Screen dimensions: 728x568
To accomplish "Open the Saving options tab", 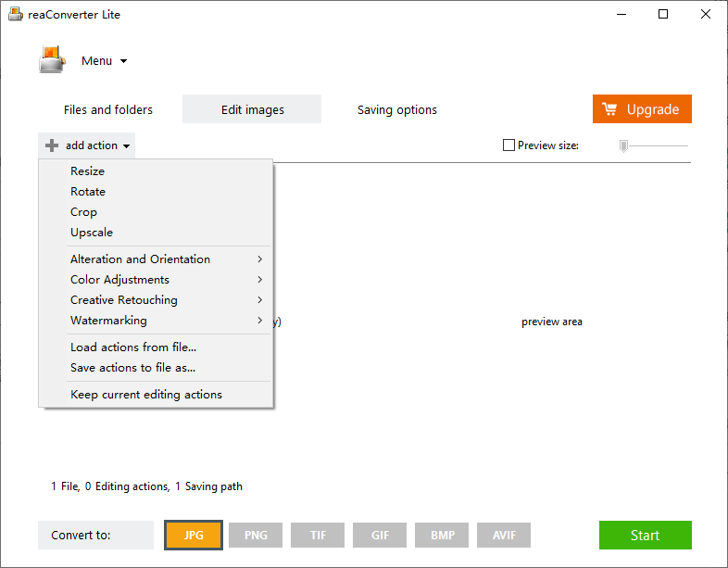I will coord(397,109).
